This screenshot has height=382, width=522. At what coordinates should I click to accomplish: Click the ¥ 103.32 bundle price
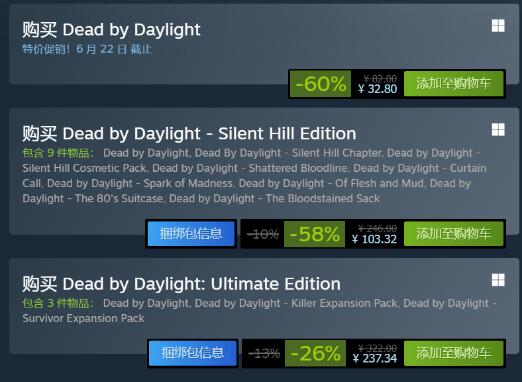click(x=374, y=239)
